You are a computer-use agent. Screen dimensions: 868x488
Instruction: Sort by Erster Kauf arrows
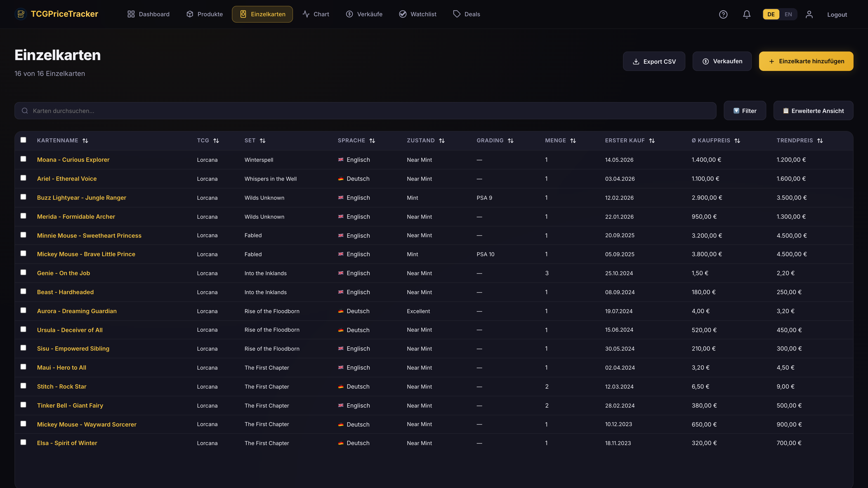click(652, 141)
